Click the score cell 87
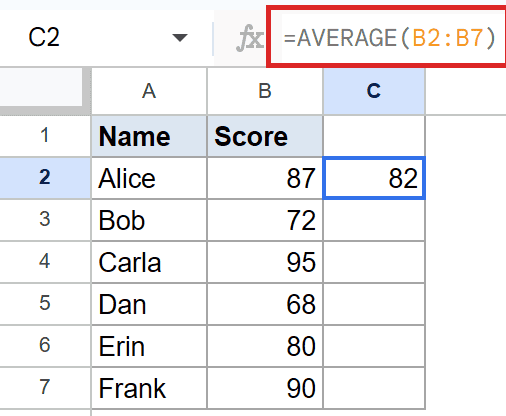Viewport: 506px width, 416px height. click(x=265, y=178)
